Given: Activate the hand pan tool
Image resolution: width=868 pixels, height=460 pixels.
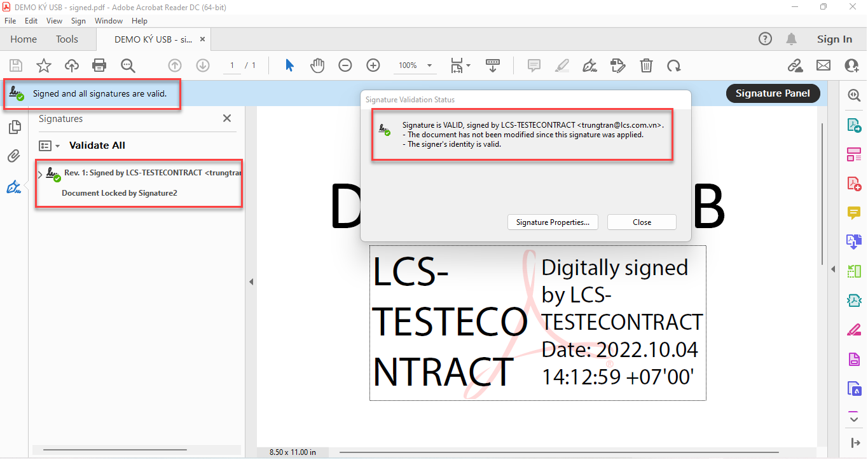Looking at the screenshot, I should coord(317,65).
